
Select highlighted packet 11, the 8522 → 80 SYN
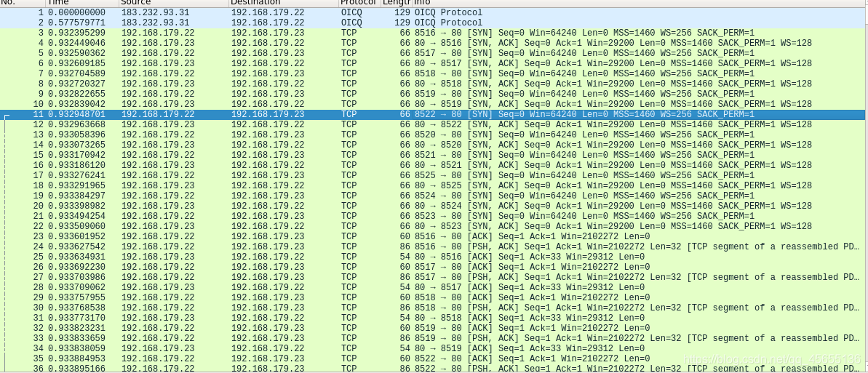click(434, 114)
